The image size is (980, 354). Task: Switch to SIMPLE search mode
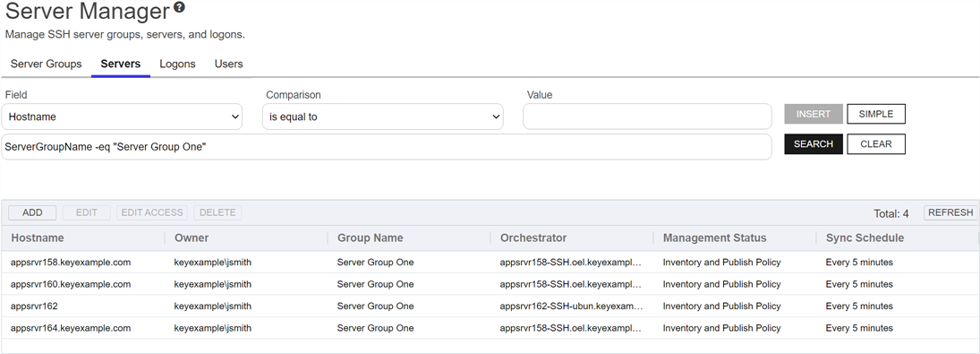pyautogui.click(x=876, y=114)
